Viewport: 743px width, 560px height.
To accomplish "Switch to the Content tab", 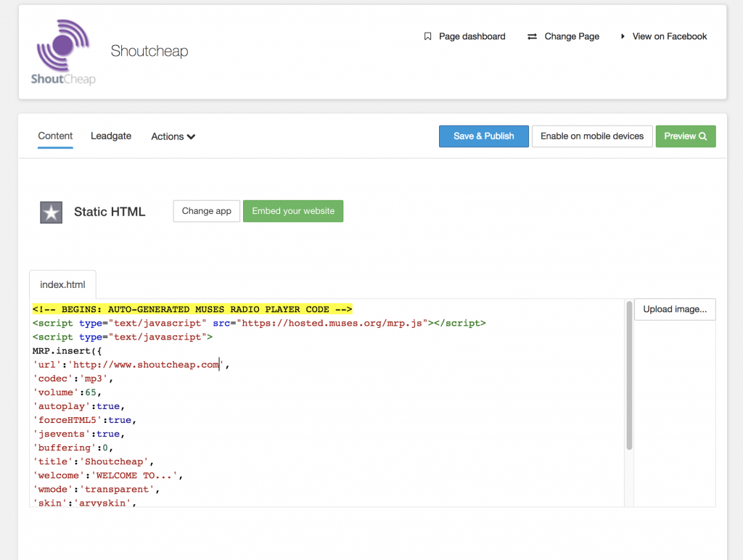I will coord(55,136).
